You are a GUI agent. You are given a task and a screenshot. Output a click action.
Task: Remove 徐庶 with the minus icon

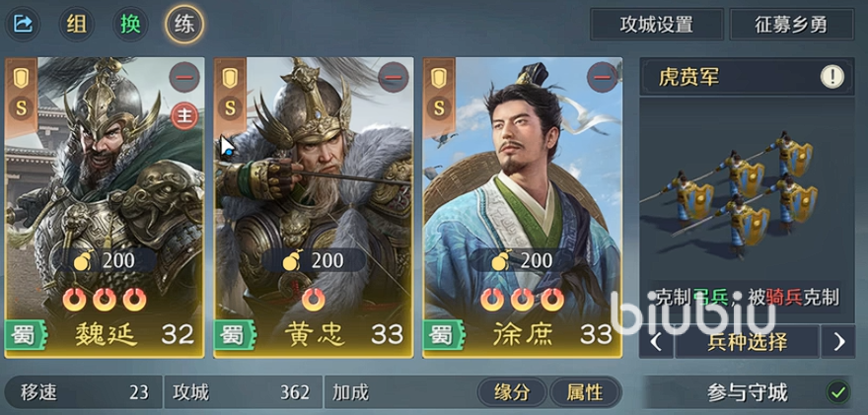tap(603, 78)
